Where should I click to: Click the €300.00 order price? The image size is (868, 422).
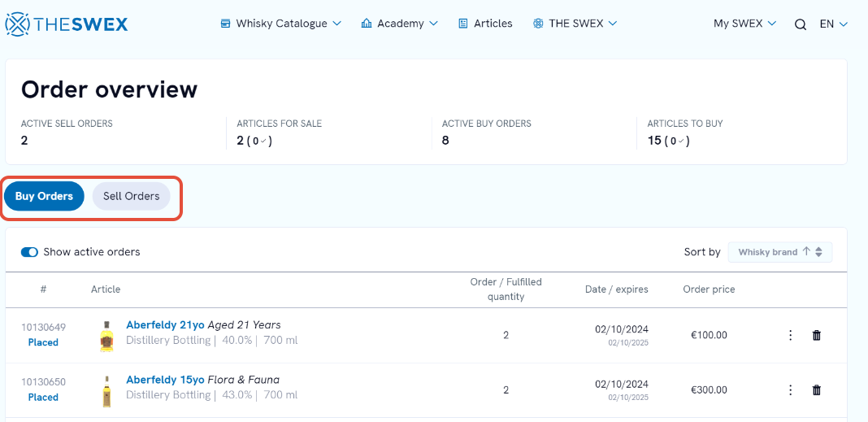point(710,389)
